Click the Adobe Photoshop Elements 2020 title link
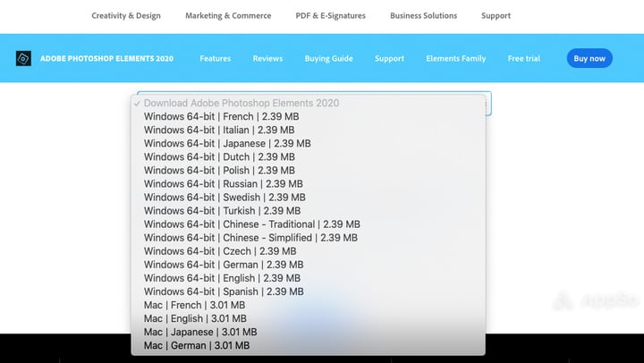 click(106, 58)
